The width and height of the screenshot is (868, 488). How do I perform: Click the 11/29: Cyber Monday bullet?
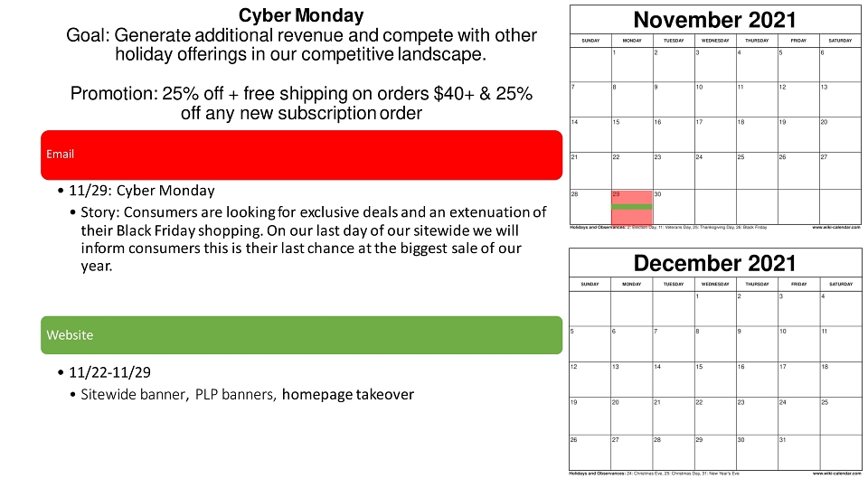point(142,191)
